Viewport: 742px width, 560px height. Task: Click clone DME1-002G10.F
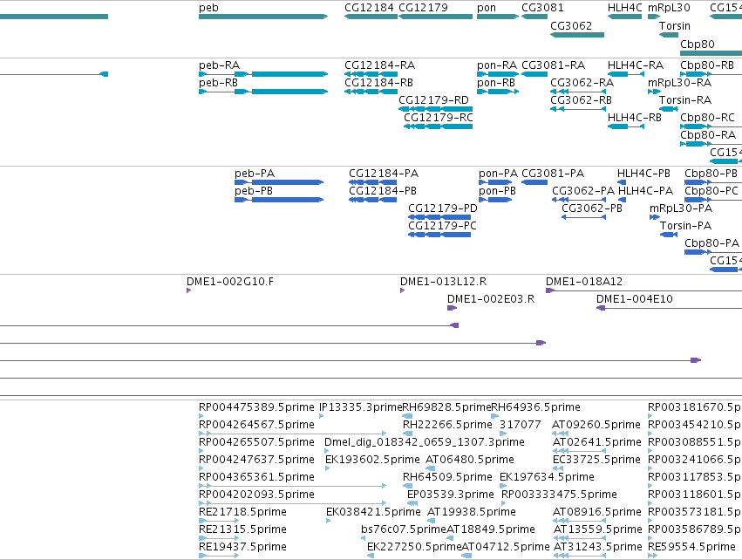click(189, 290)
